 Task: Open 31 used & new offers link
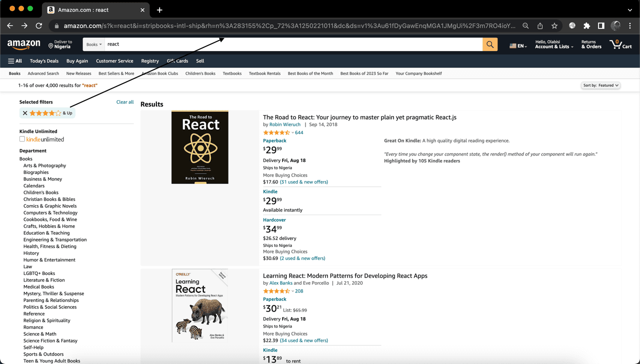(304, 182)
